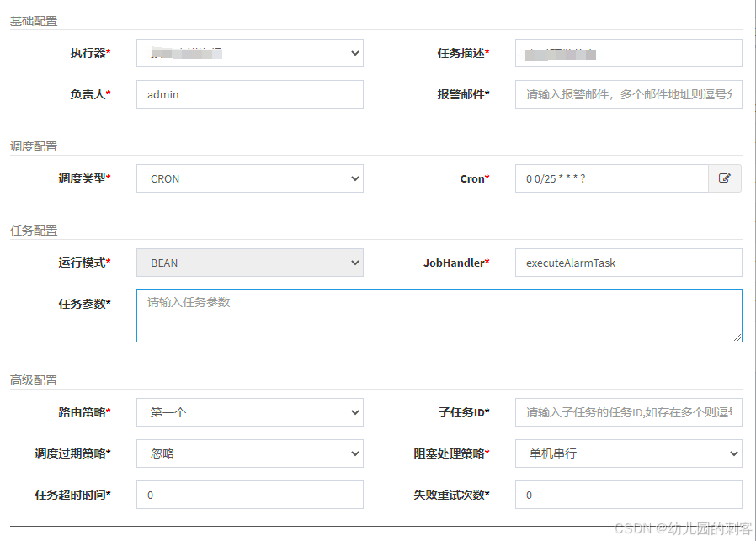Click the 子任务ID label

tap(464, 412)
